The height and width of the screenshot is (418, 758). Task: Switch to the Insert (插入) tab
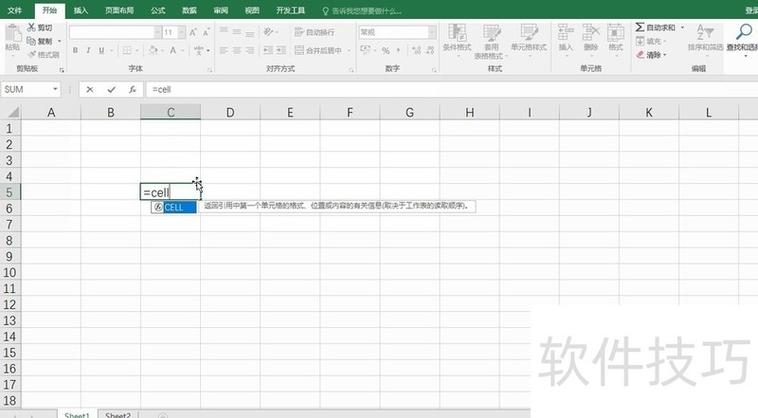pos(81,10)
